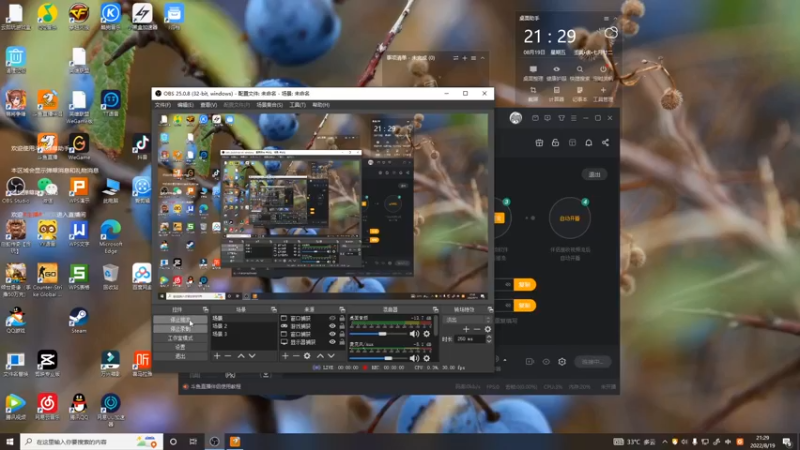800x450 pixels.
Task: Open transition properties gear icon
Action: pyautogui.click(x=488, y=329)
